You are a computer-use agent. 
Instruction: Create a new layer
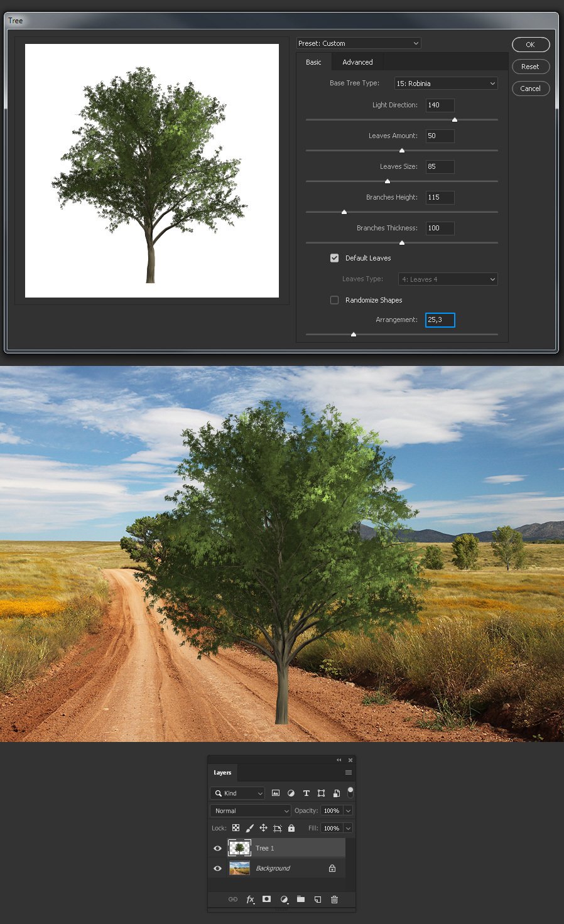(x=318, y=900)
